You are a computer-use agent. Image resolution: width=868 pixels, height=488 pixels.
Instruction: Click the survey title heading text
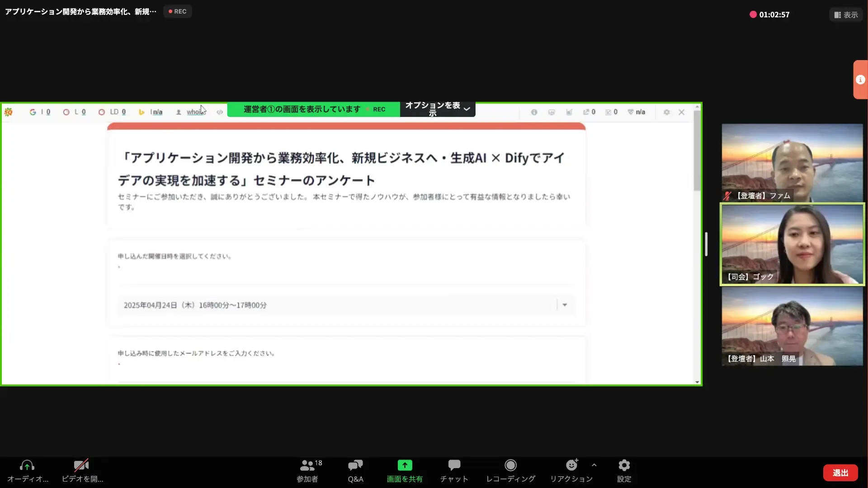(341, 169)
